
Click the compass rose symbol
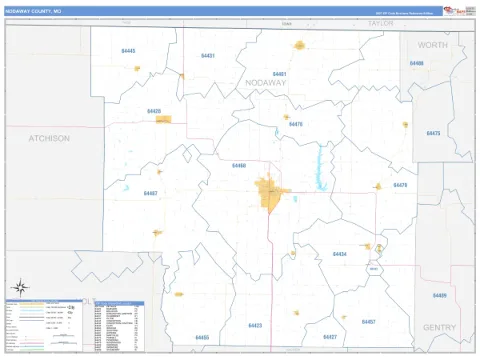20,287
